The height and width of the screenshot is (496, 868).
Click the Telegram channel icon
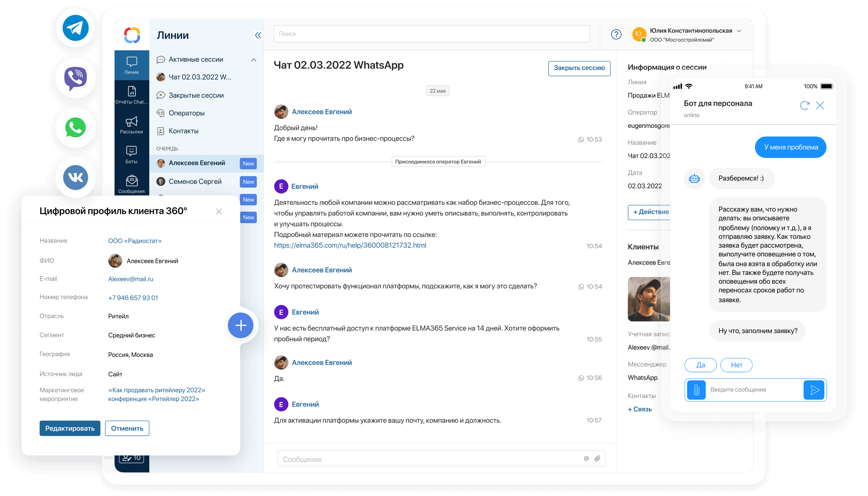pyautogui.click(x=75, y=28)
